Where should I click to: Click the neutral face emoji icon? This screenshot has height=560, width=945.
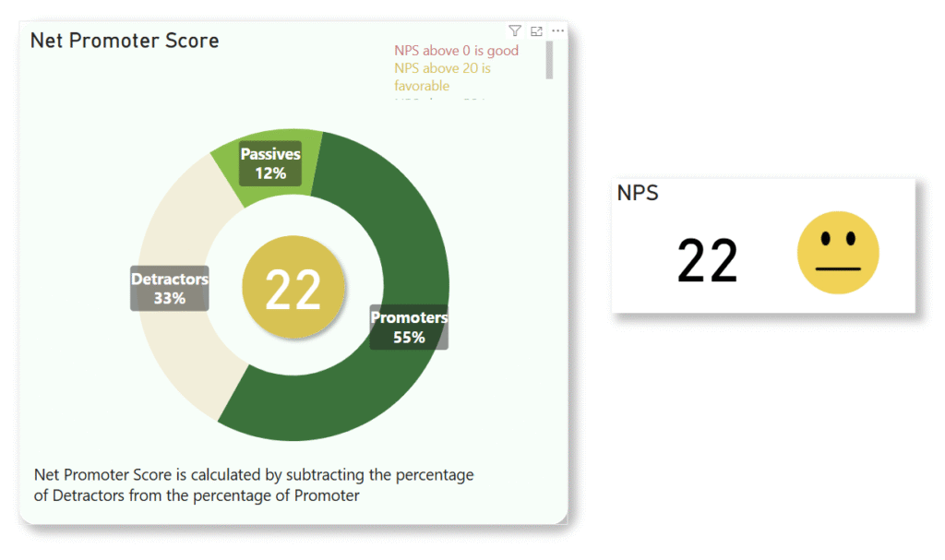tap(838, 253)
